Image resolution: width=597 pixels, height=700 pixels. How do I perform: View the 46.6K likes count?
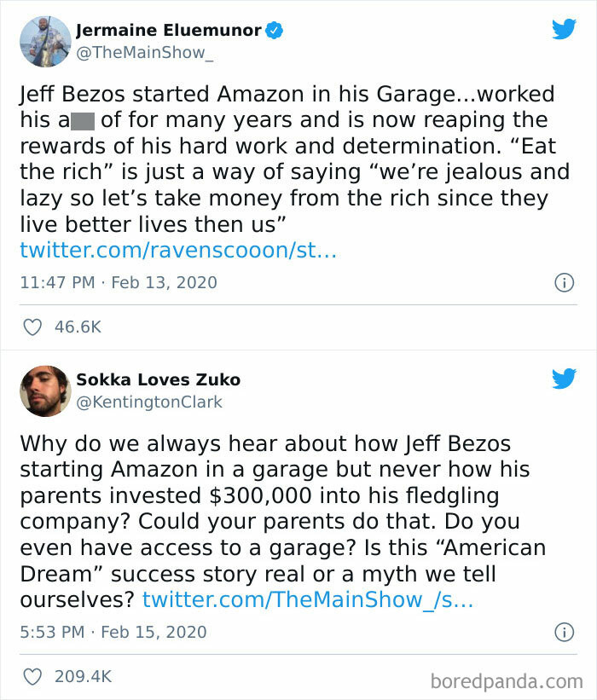[78, 327]
